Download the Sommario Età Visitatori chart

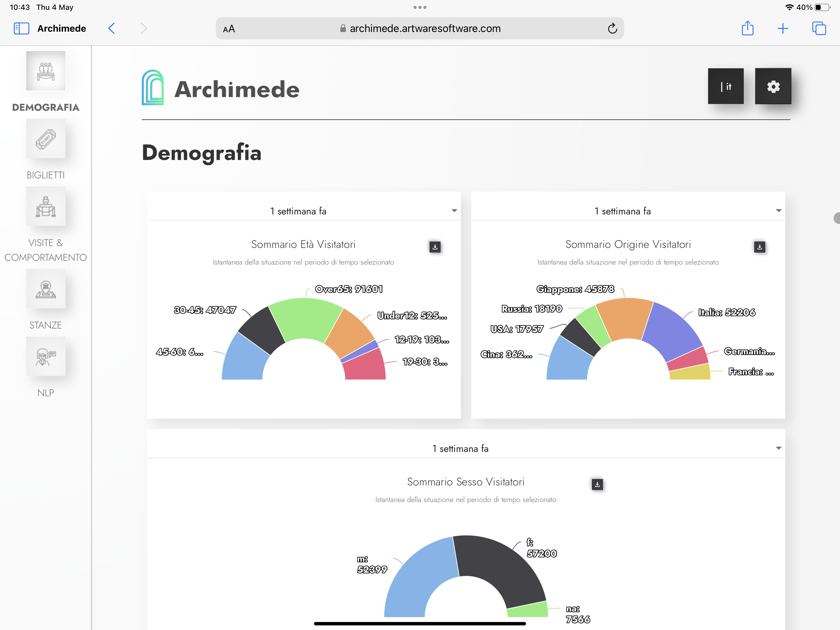click(x=435, y=247)
